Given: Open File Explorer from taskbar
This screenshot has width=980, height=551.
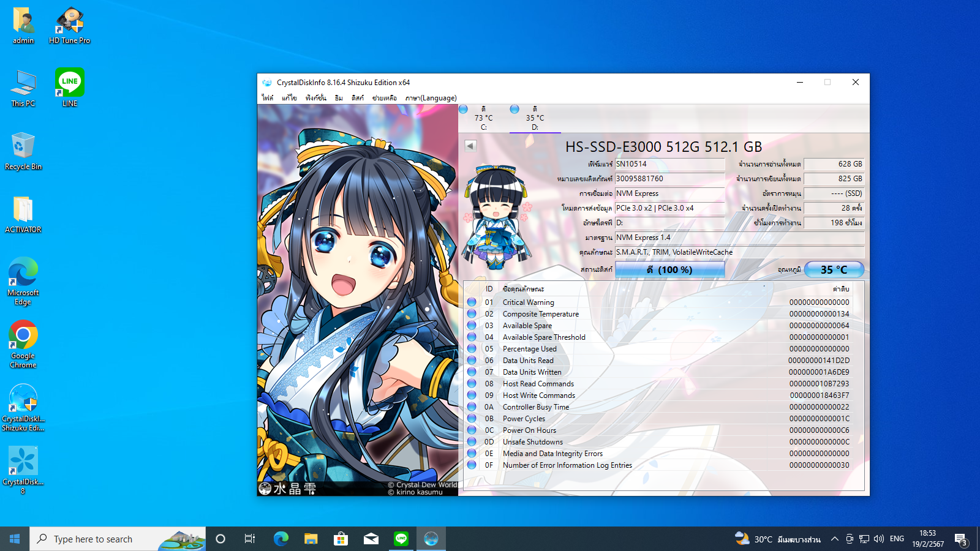Looking at the screenshot, I should (x=311, y=539).
